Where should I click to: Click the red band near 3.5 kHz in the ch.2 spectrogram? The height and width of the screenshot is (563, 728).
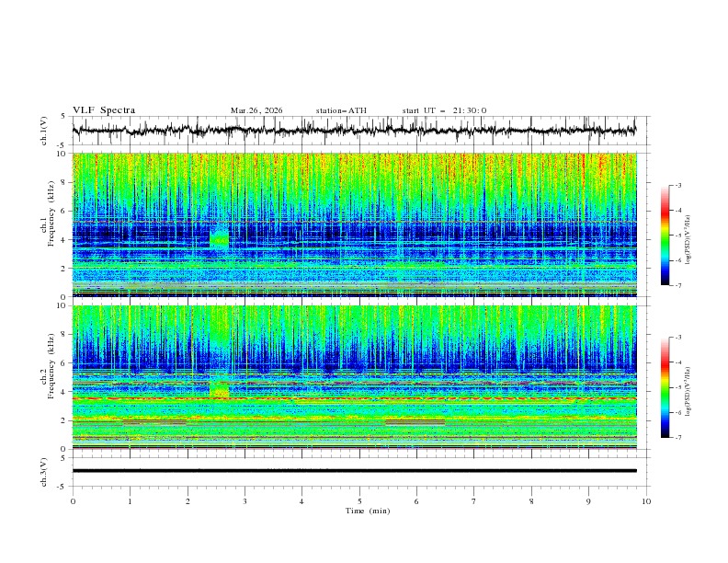[x=354, y=398]
